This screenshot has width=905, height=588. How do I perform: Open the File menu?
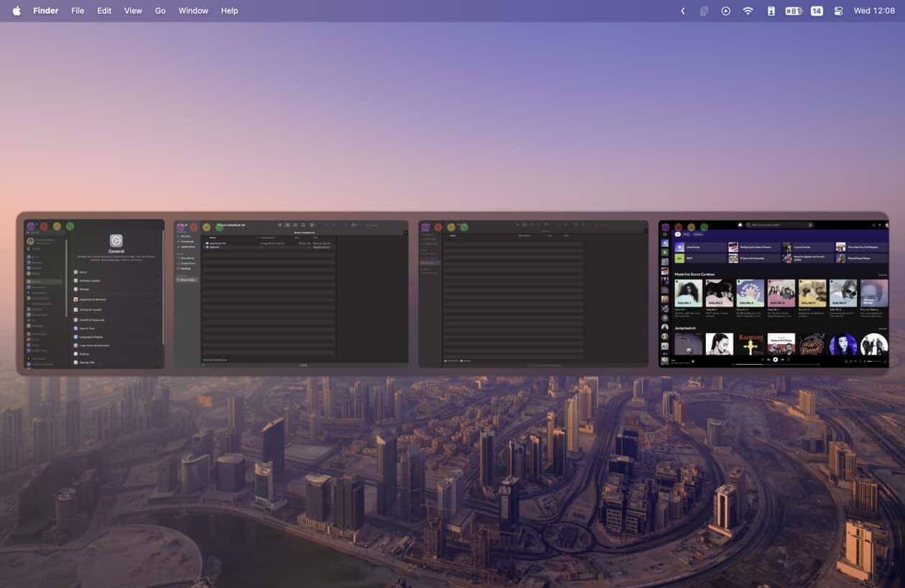78,11
